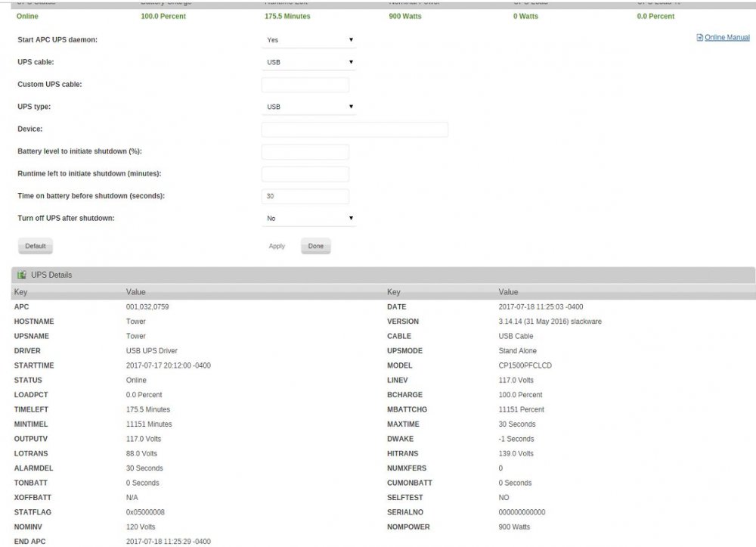Click the OUTPUTV key cell

click(x=31, y=439)
